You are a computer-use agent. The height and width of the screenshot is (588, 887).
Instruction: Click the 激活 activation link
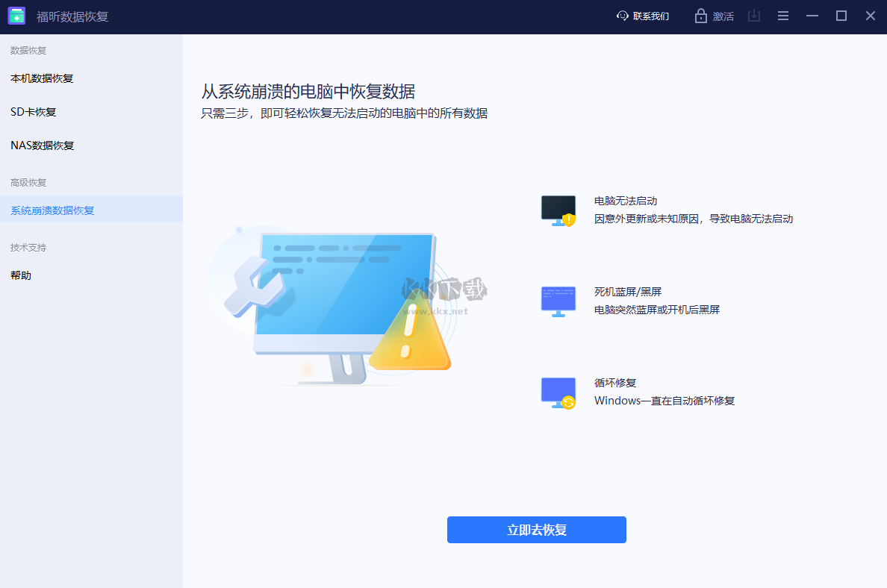click(x=721, y=16)
